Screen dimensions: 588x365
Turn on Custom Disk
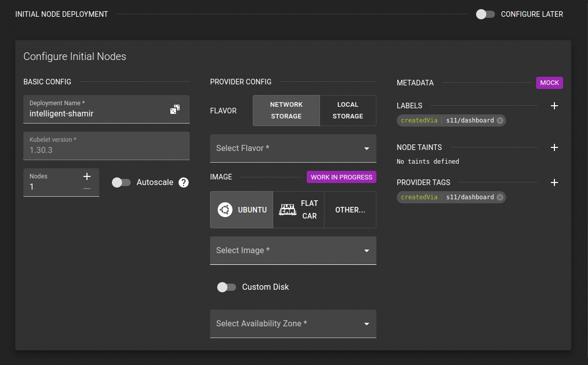click(x=226, y=287)
